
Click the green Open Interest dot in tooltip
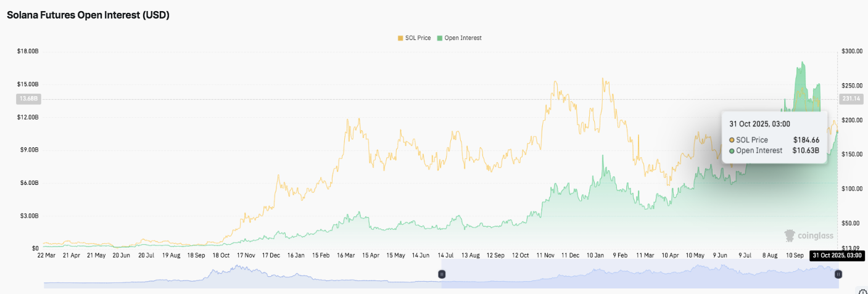pos(732,150)
